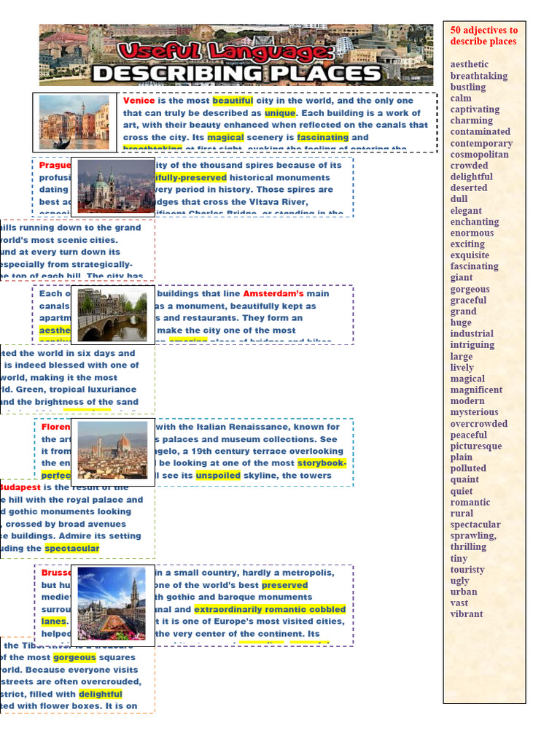560x747 pixels.
Task: Click 'enormous' in the adjectives list
Action: point(472,233)
